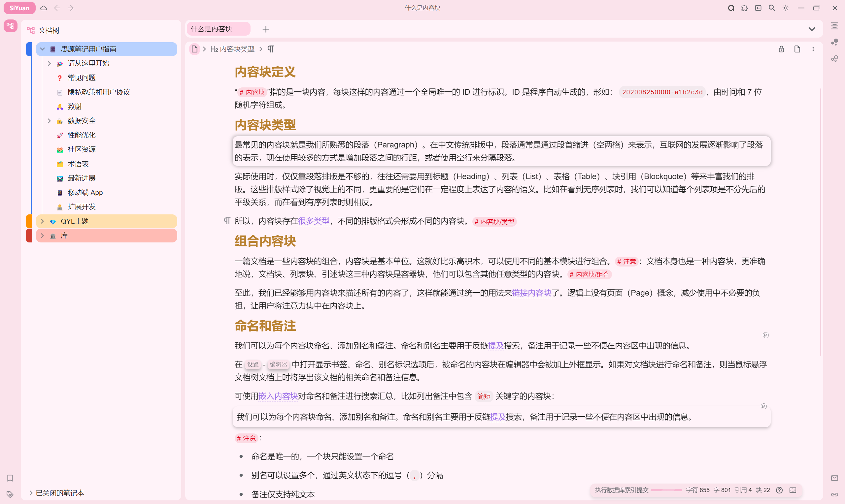Open the tab list dropdown chevron
The image size is (845, 504).
812,29
